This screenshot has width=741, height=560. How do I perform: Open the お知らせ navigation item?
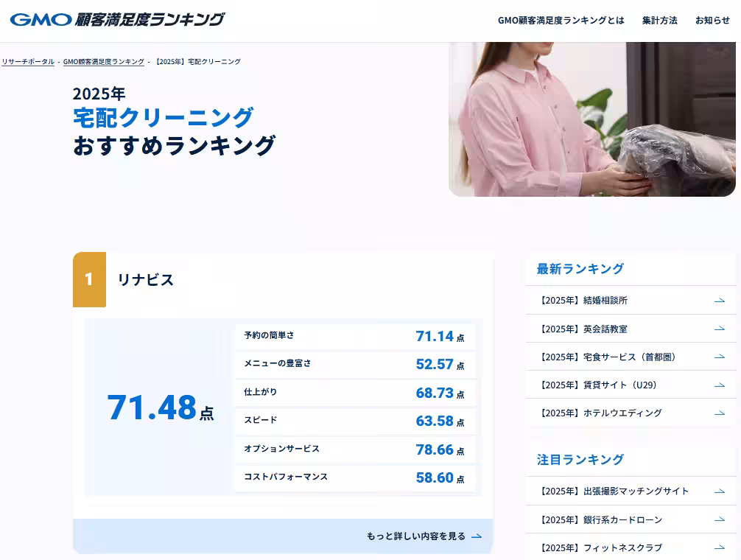point(712,21)
